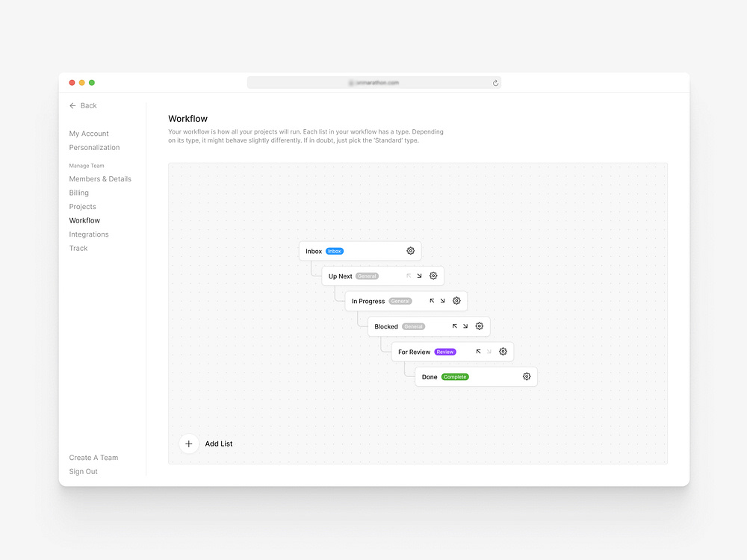Open settings gear for Up Next list
This screenshot has width=747, height=560.
click(433, 276)
